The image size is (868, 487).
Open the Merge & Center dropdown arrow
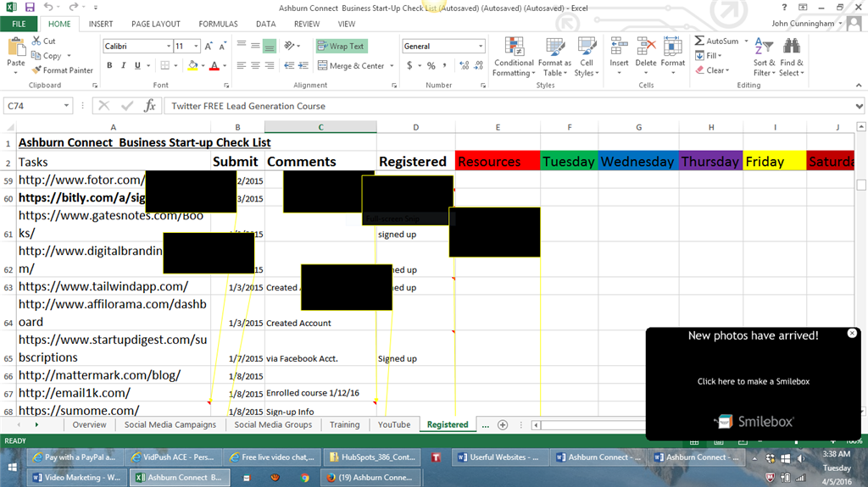[392, 65]
